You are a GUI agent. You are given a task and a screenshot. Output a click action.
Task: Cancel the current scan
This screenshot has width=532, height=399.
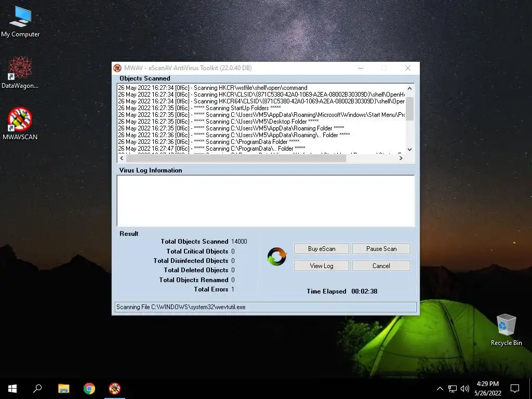pyautogui.click(x=381, y=266)
